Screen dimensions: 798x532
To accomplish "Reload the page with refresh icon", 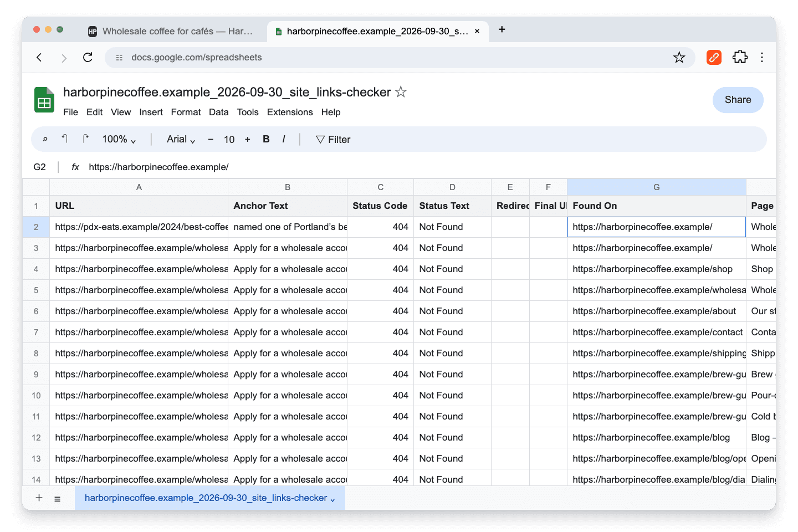I will [x=88, y=58].
